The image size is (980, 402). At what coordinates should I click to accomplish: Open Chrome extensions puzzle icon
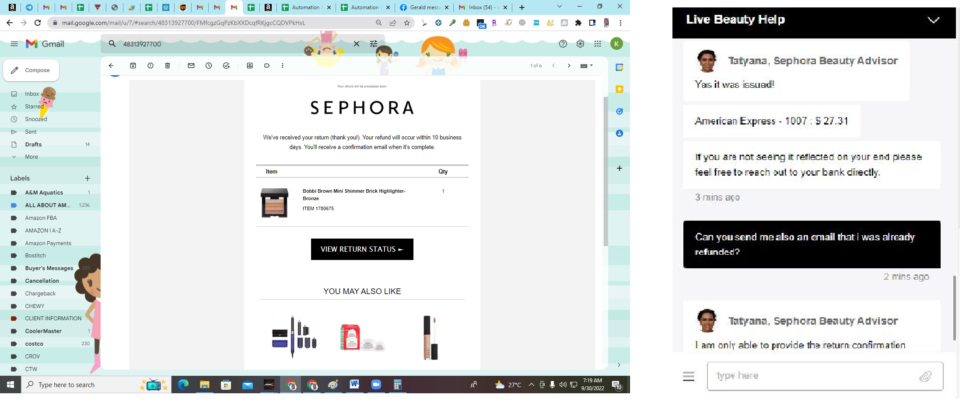[x=578, y=23]
